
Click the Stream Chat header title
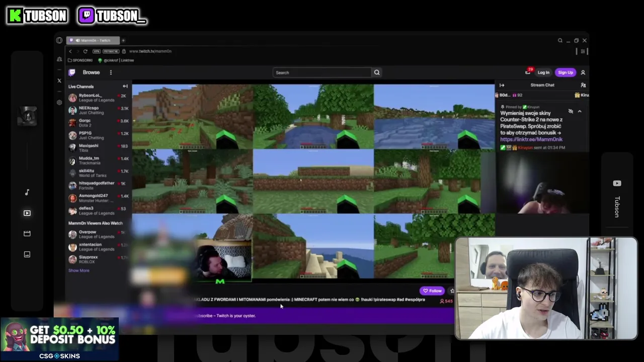click(542, 85)
